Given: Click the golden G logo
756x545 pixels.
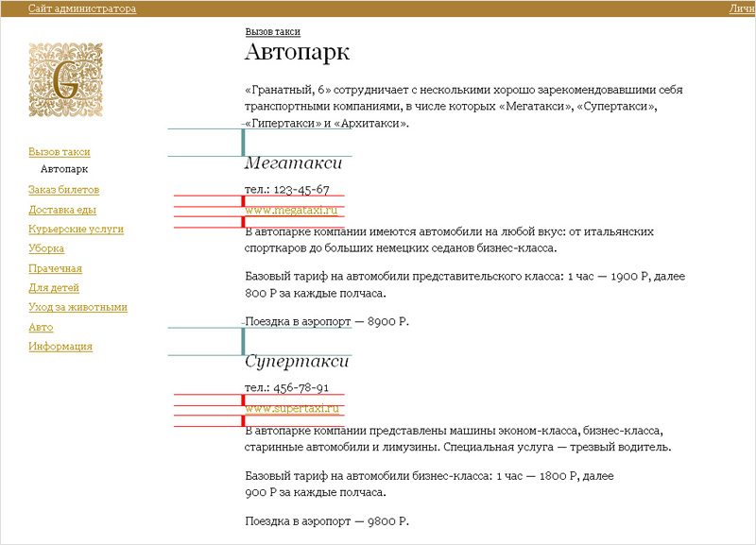Looking at the screenshot, I should click(x=65, y=80).
